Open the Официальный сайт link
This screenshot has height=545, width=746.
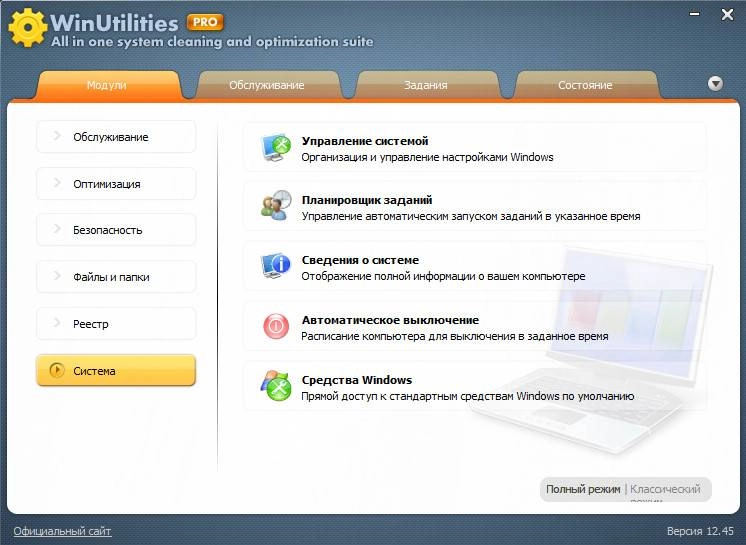[x=62, y=531]
